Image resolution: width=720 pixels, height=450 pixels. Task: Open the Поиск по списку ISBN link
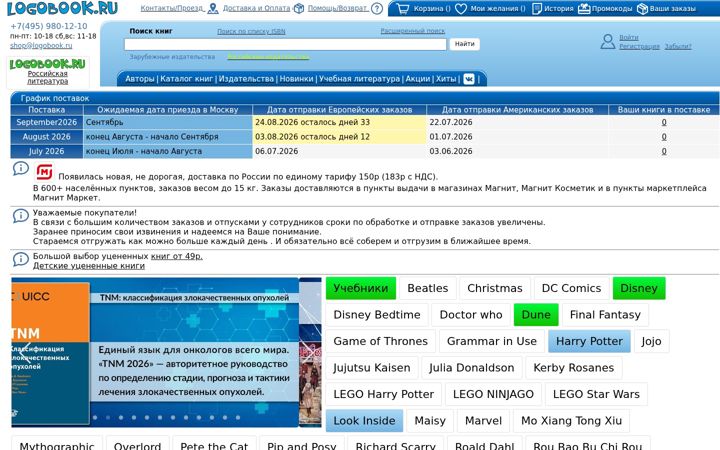[251, 32]
